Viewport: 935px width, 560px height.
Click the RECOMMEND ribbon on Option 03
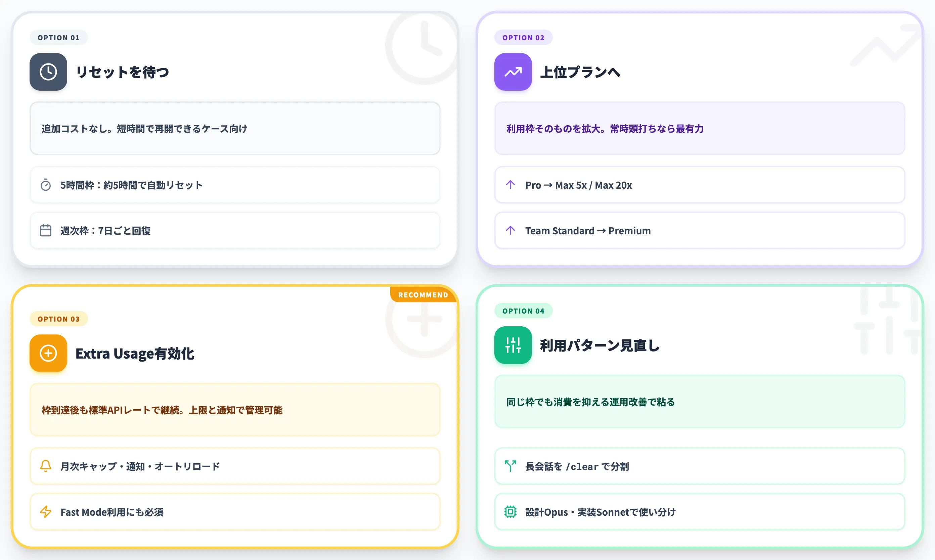point(423,295)
